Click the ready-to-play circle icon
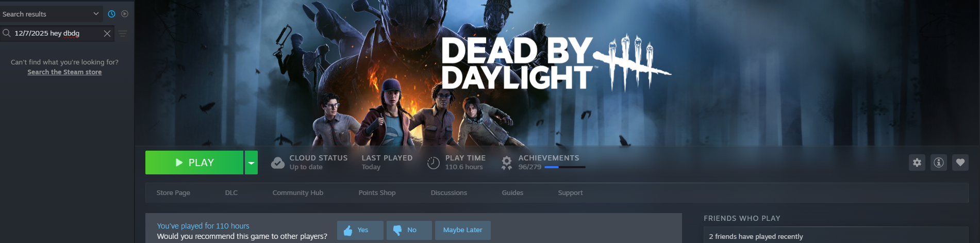Screen dimensions: 980x243 125,14
